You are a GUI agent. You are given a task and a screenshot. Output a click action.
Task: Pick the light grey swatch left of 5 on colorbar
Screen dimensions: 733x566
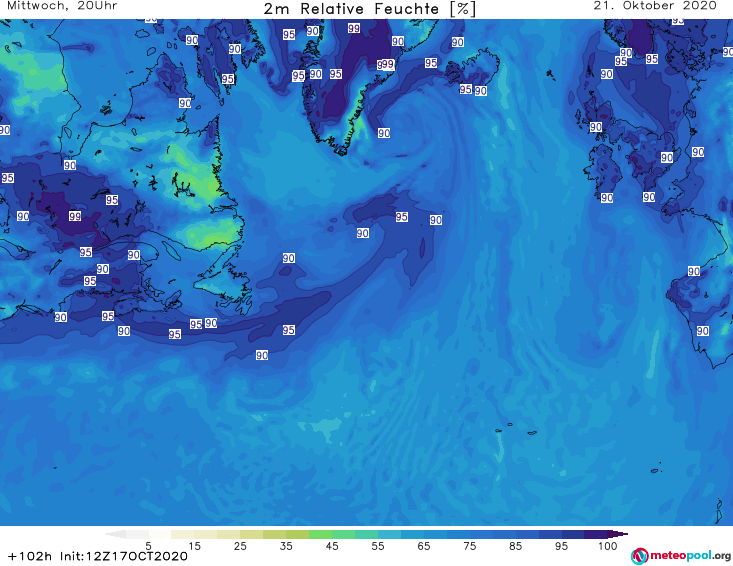pyautogui.click(x=137, y=534)
